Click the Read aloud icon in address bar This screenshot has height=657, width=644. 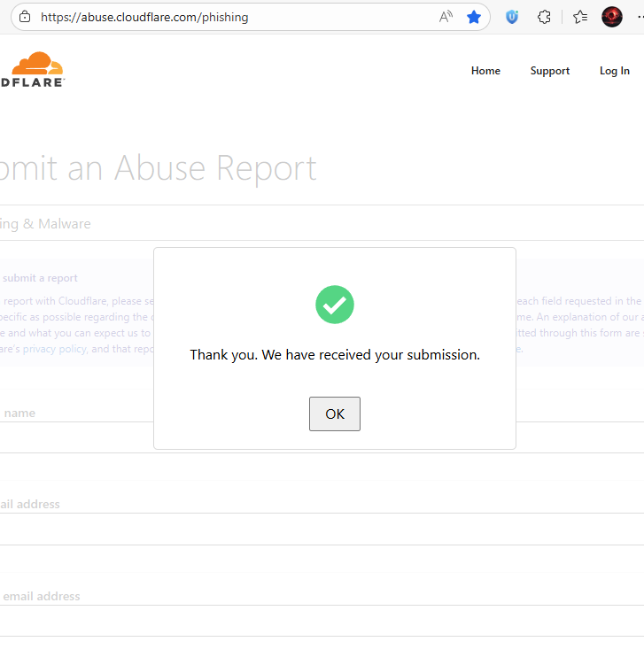[446, 17]
